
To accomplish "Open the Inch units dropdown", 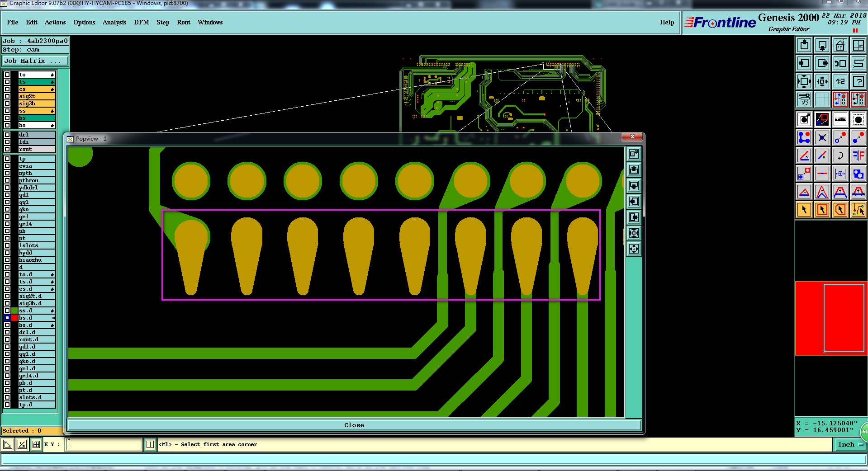I will (x=849, y=444).
